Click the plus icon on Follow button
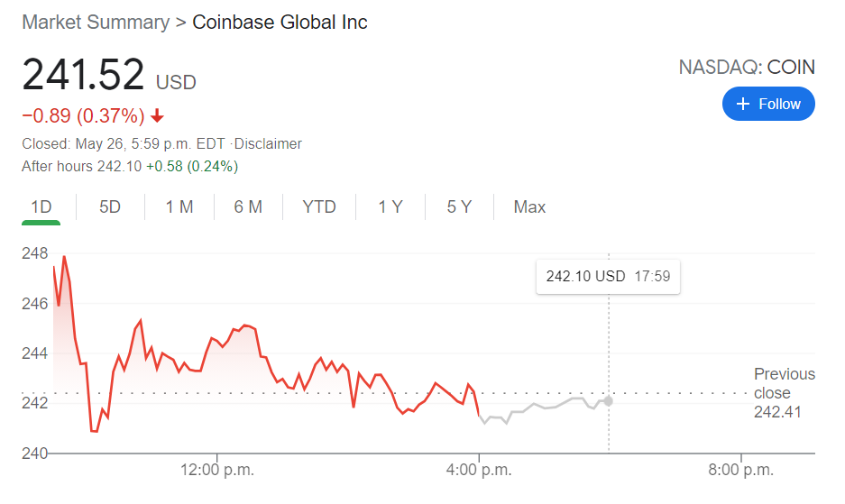The image size is (845, 504). coord(743,105)
